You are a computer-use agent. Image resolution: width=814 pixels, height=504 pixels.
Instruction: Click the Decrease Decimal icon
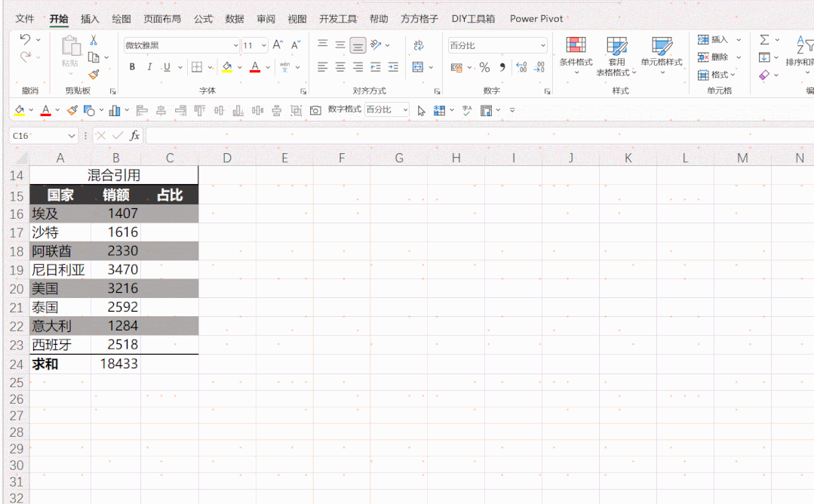pos(539,67)
